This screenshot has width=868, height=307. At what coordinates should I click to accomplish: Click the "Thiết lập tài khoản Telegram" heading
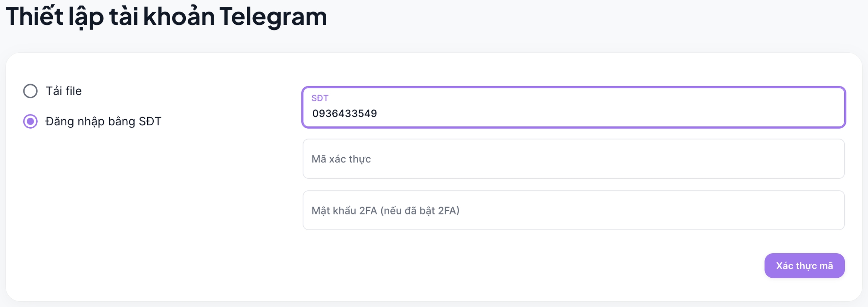tap(166, 17)
